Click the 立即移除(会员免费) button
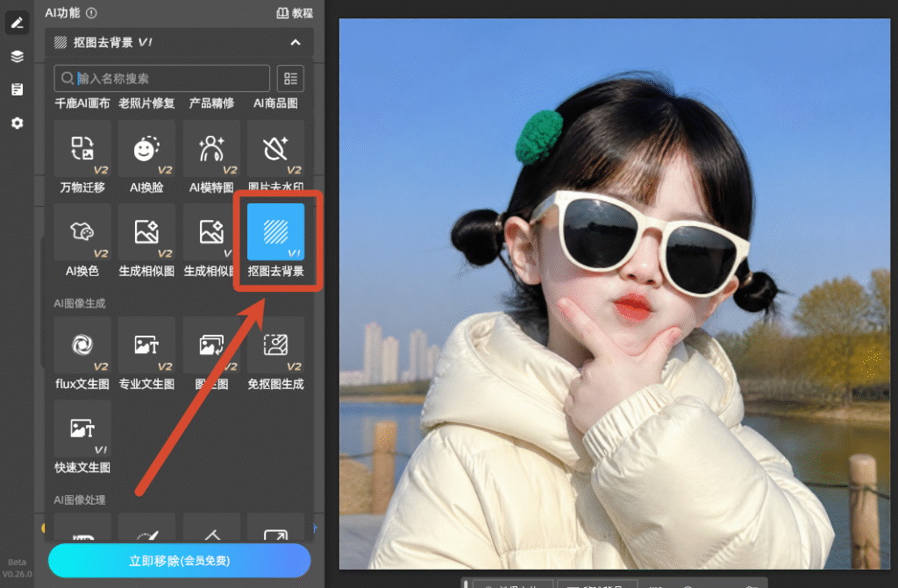898x588 pixels. pyautogui.click(x=179, y=561)
